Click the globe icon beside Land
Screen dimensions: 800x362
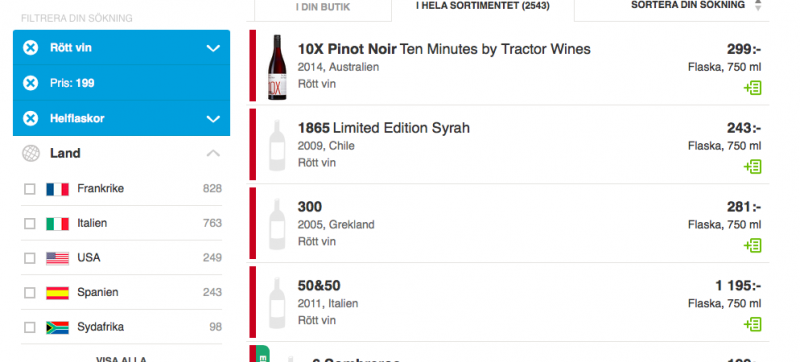tap(31, 153)
